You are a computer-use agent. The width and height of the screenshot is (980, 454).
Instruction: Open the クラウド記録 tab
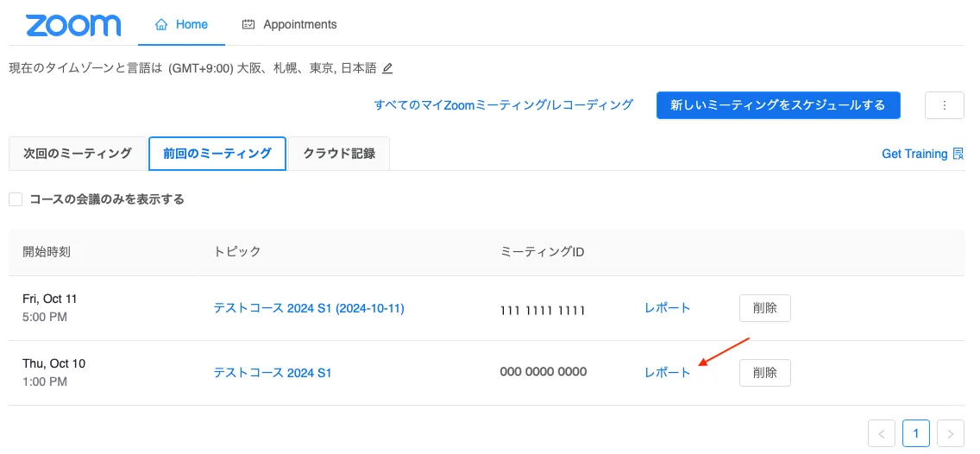(x=338, y=154)
